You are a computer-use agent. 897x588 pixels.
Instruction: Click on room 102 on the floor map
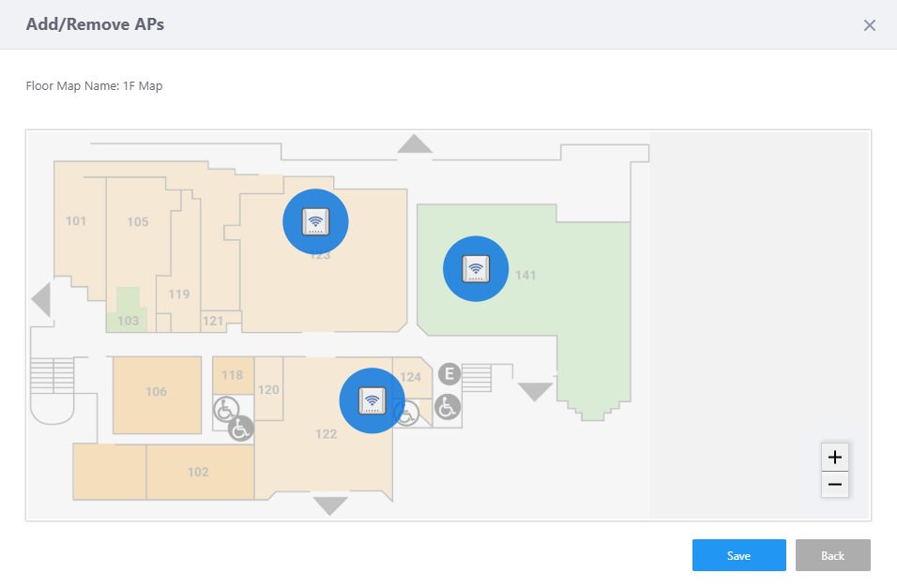pyautogui.click(x=198, y=472)
